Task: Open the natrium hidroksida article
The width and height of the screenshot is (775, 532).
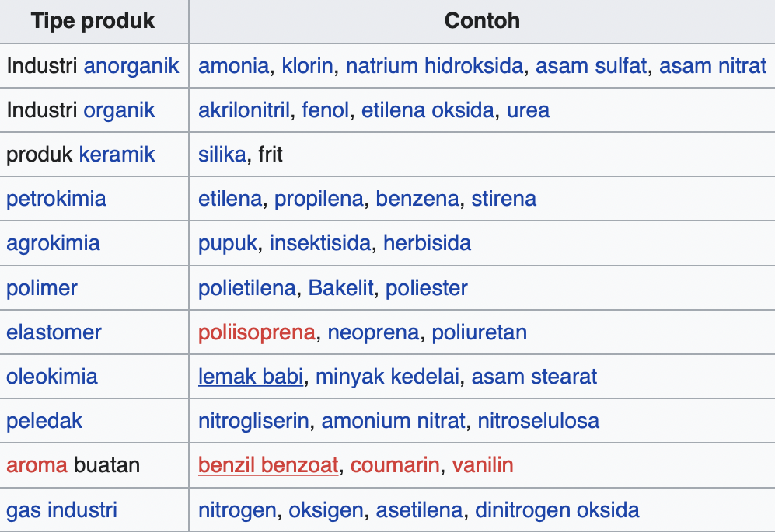Action: (434, 66)
